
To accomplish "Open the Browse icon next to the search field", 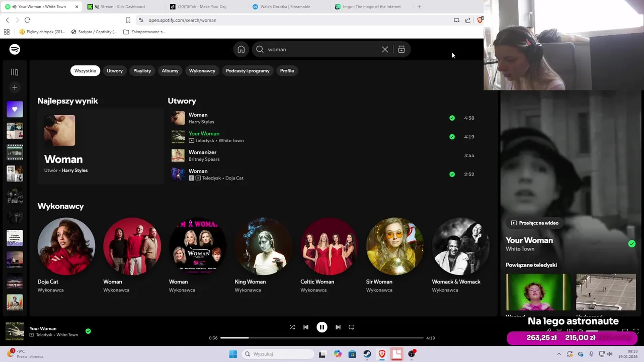I will click(x=401, y=49).
